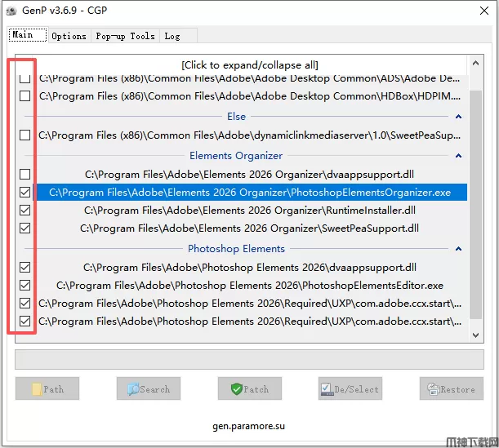Collapse the Else group arrow
499x448 pixels.
pos(458,117)
